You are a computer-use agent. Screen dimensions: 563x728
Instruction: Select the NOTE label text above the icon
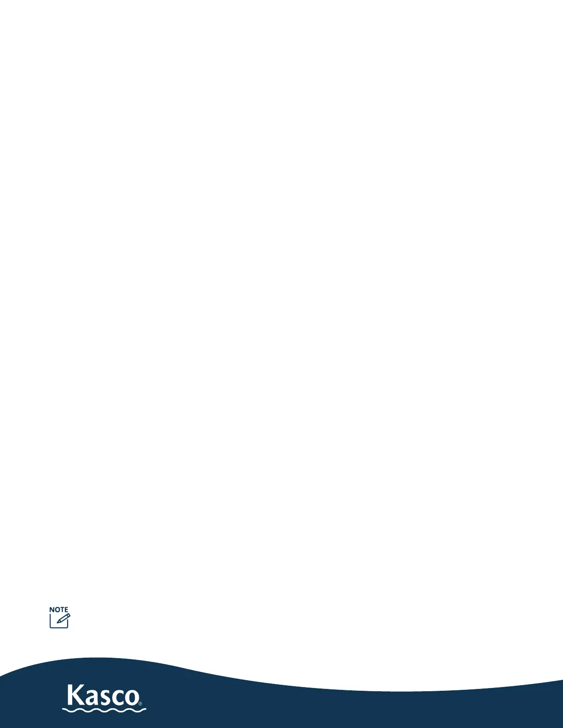(58, 609)
